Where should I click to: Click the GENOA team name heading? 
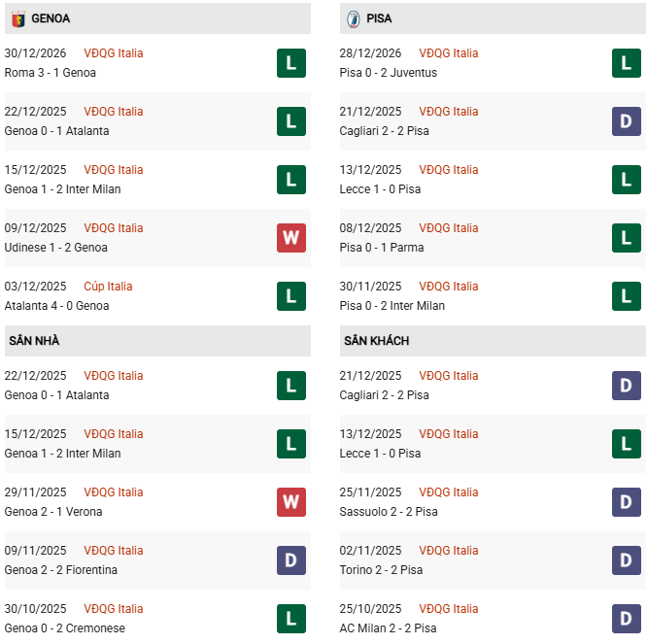tap(51, 18)
